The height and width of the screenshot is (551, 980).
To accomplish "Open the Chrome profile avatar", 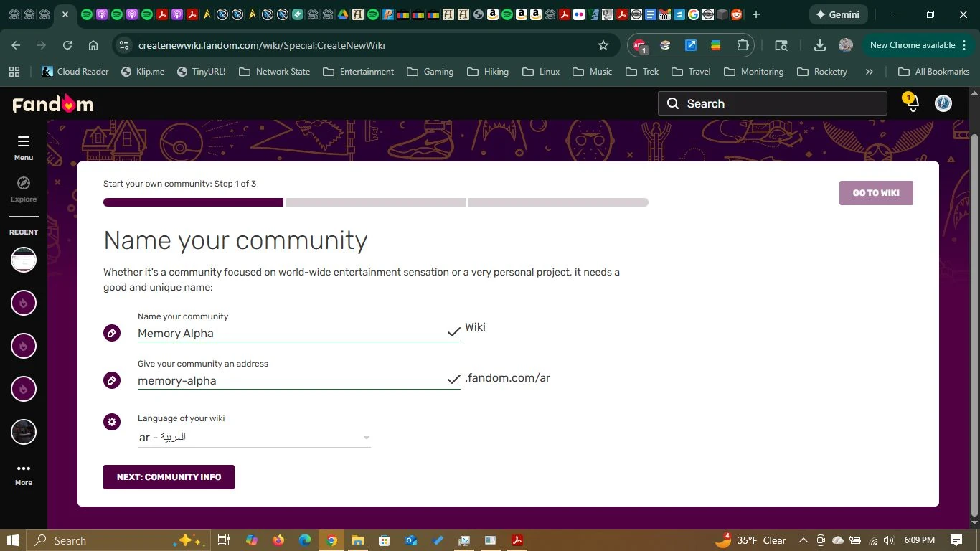I will click(x=846, y=45).
